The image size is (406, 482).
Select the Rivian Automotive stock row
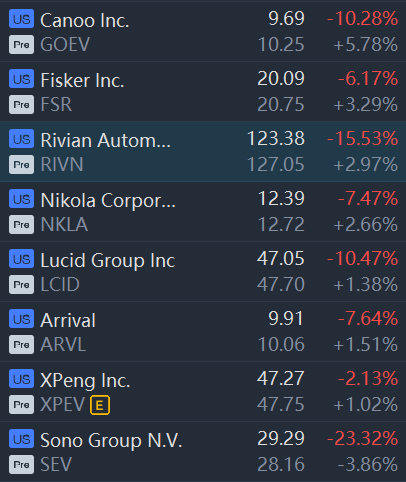coord(203,152)
